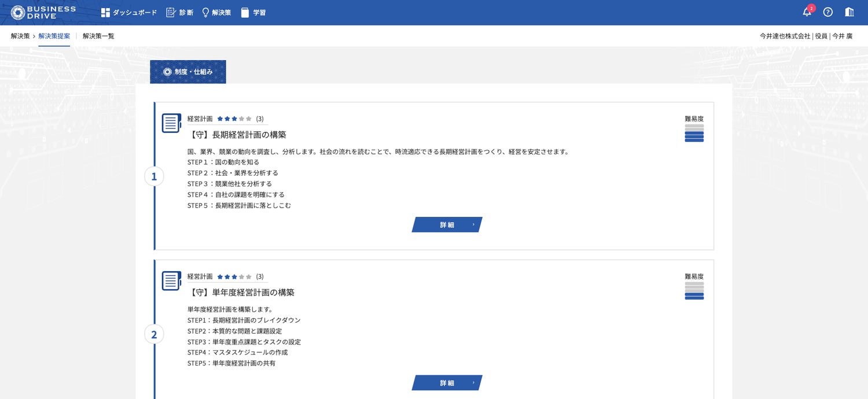Click the document icon for 長期経営計画
The width and height of the screenshot is (868, 399).
(171, 123)
